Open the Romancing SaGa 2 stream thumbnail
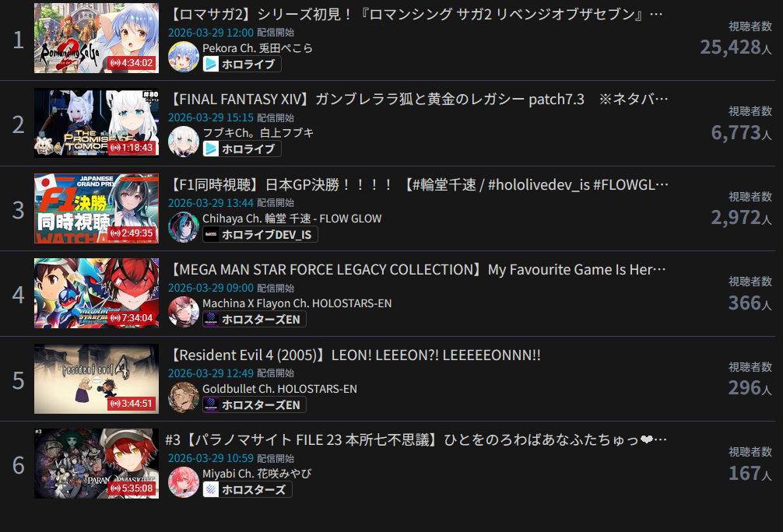Image resolution: width=783 pixels, height=532 pixels. point(97,38)
